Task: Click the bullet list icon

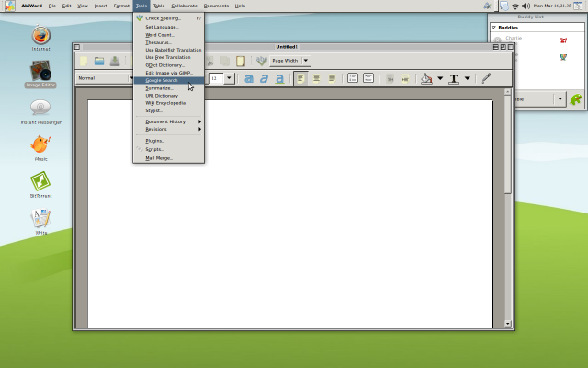Action: [x=368, y=78]
